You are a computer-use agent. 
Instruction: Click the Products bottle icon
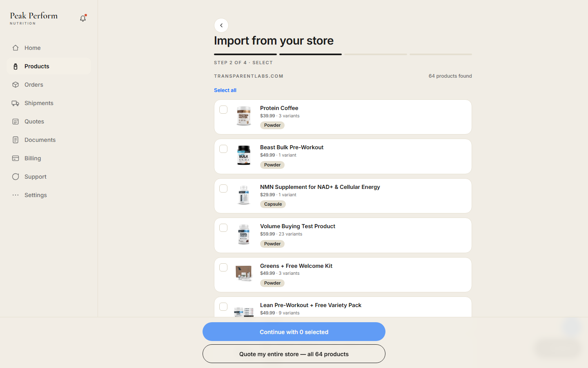[16, 66]
